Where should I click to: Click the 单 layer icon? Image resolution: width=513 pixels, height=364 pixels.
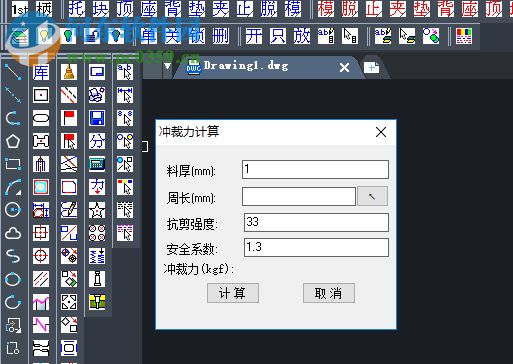point(149,36)
